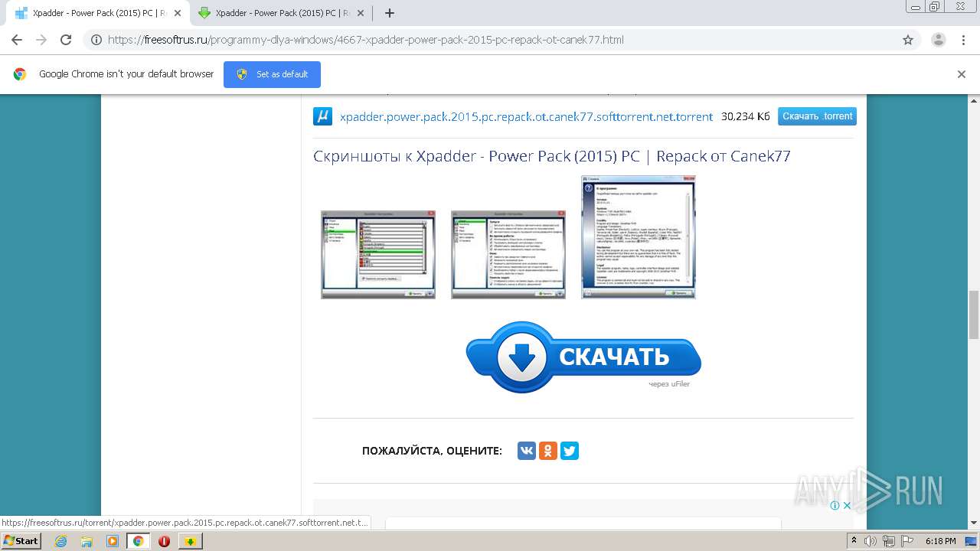
Task: Click the Скриншоты к Xpadder heading
Action: point(552,156)
